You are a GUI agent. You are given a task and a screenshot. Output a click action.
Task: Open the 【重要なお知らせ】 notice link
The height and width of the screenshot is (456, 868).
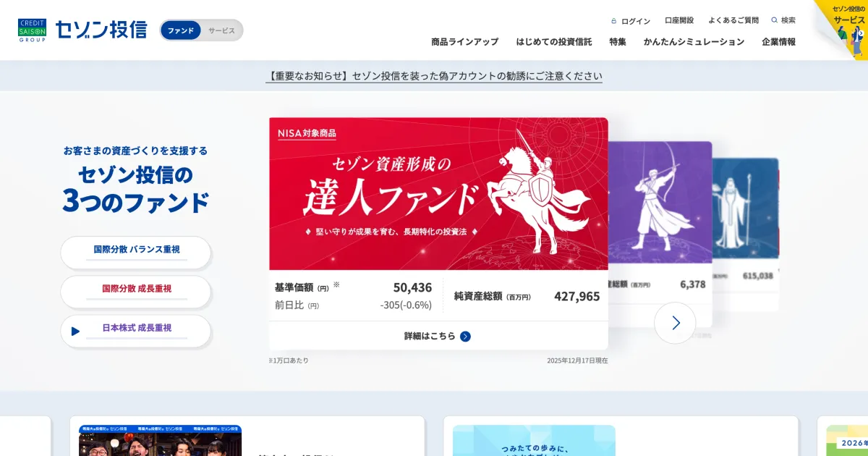coord(434,75)
